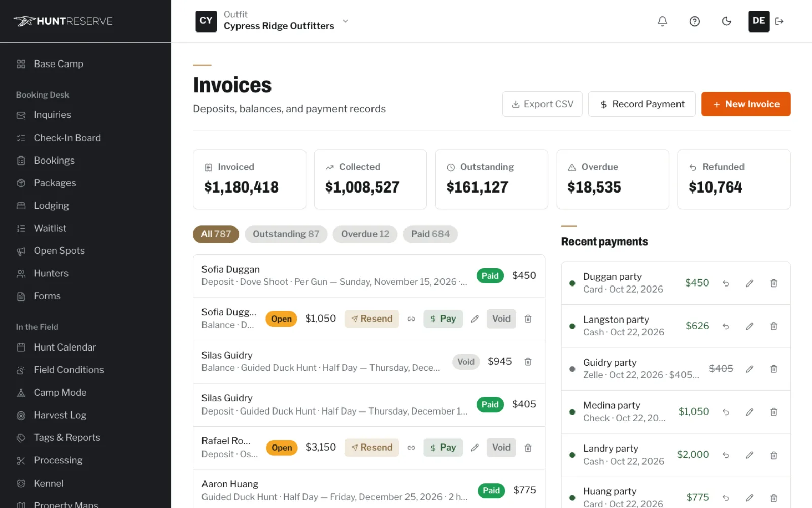This screenshot has width=812, height=508.
Task: Delete Sofia Duggan $1,050 invoice via trash icon
Action: (528, 319)
